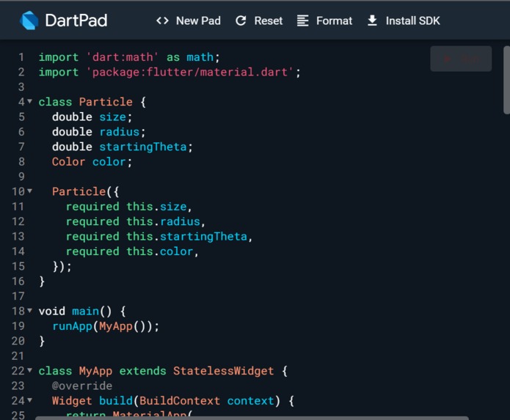Select the vertical scrollbar thumb

coord(506,80)
